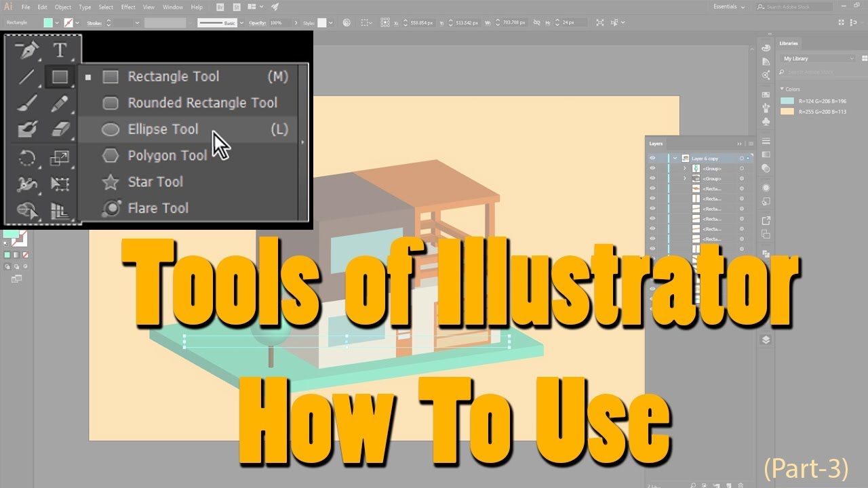Click the stroke swatch in control bar
The width and height of the screenshot is (868, 488).
click(x=68, y=22)
